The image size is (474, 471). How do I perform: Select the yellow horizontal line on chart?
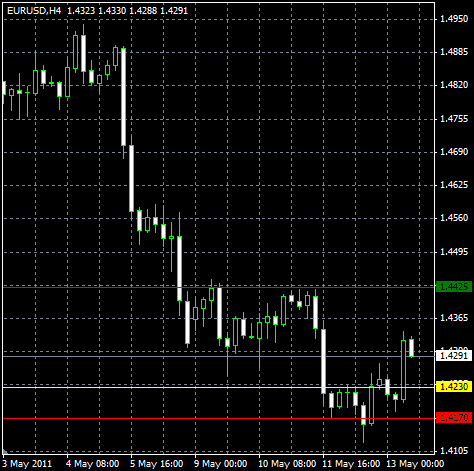pos(219,387)
